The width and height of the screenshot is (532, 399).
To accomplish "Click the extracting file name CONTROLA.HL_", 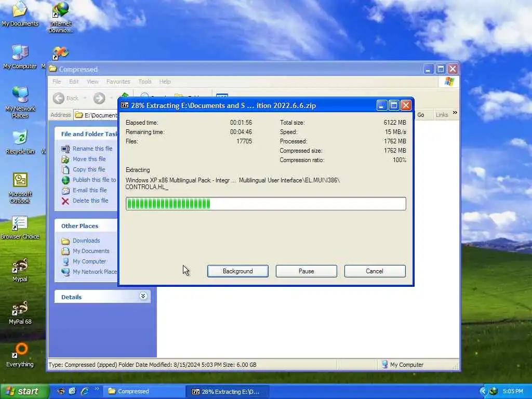I will click(x=147, y=187).
